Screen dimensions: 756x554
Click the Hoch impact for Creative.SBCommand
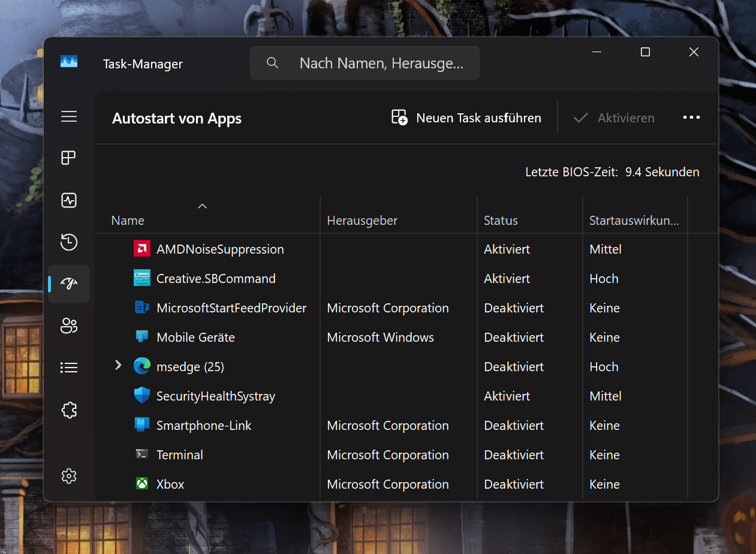click(604, 278)
